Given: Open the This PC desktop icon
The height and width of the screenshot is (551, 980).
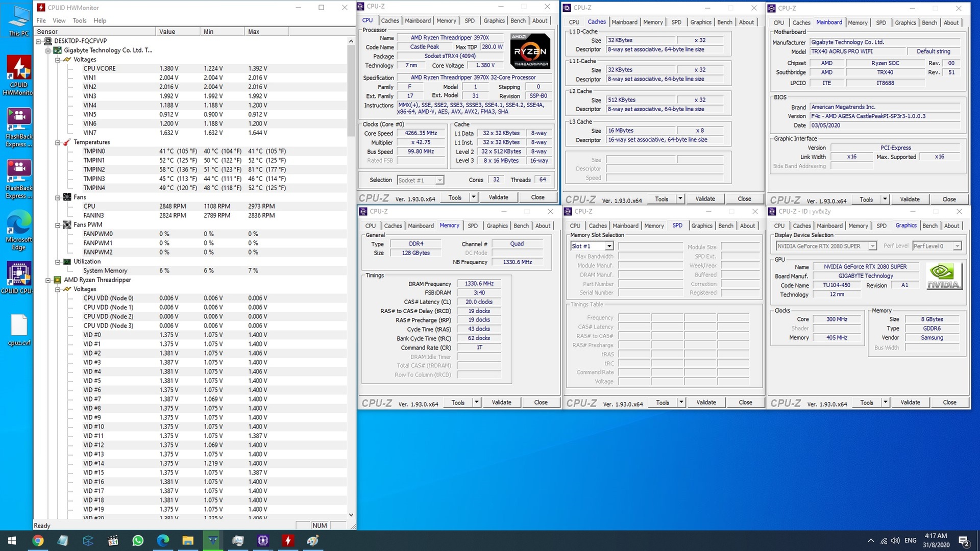Looking at the screenshot, I should coord(18,20).
